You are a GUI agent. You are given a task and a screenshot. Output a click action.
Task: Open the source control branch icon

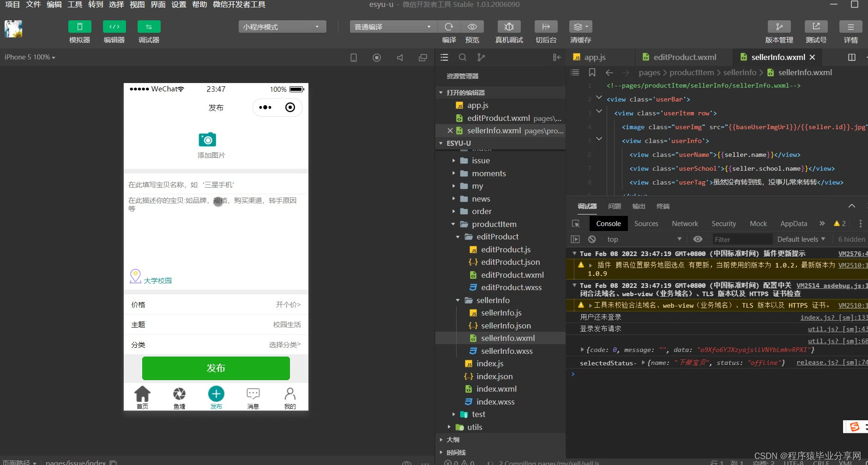pos(481,57)
